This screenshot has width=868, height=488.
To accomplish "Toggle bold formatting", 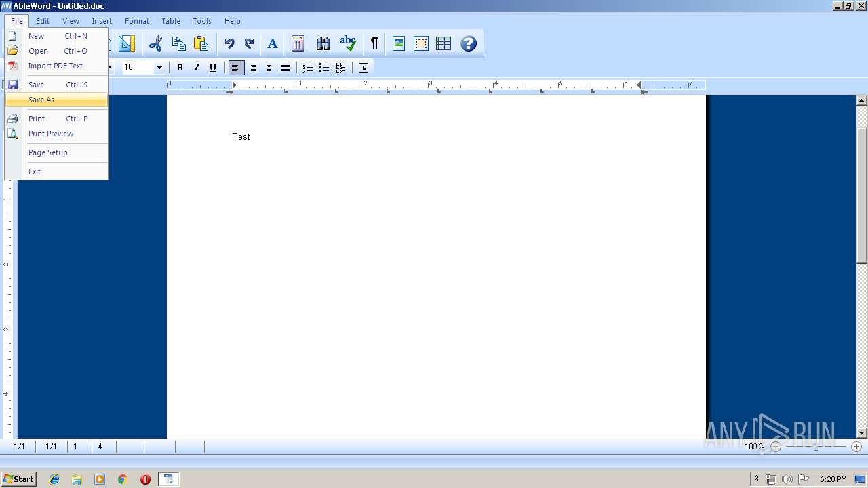I will [x=180, y=68].
